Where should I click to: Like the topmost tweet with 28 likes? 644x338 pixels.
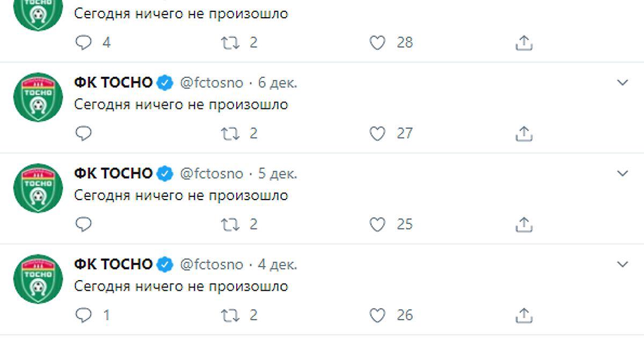coord(378,43)
